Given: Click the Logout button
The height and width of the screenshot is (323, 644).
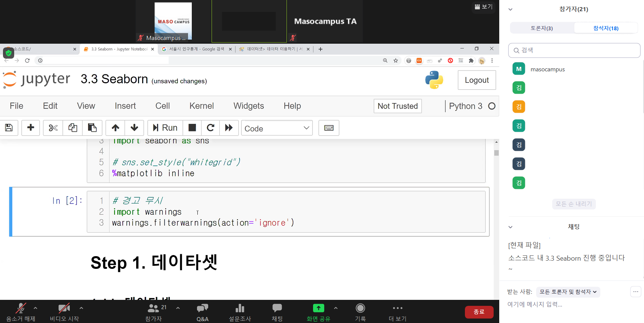Looking at the screenshot, I should 476,80.
